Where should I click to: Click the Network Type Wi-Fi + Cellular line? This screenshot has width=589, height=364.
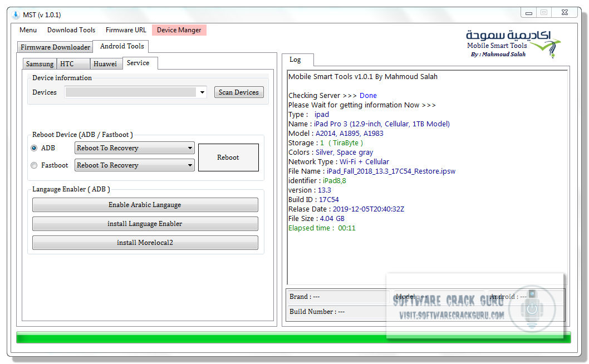click(x=339, y=162)
